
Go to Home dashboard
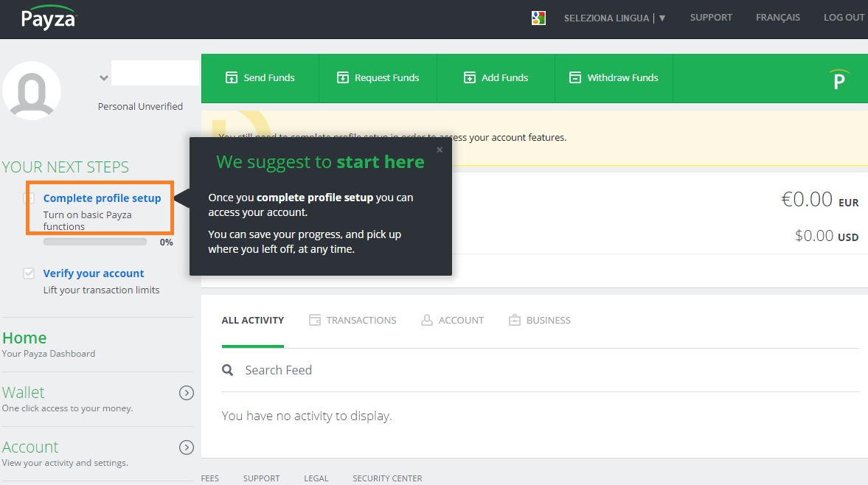pos(24,338)
